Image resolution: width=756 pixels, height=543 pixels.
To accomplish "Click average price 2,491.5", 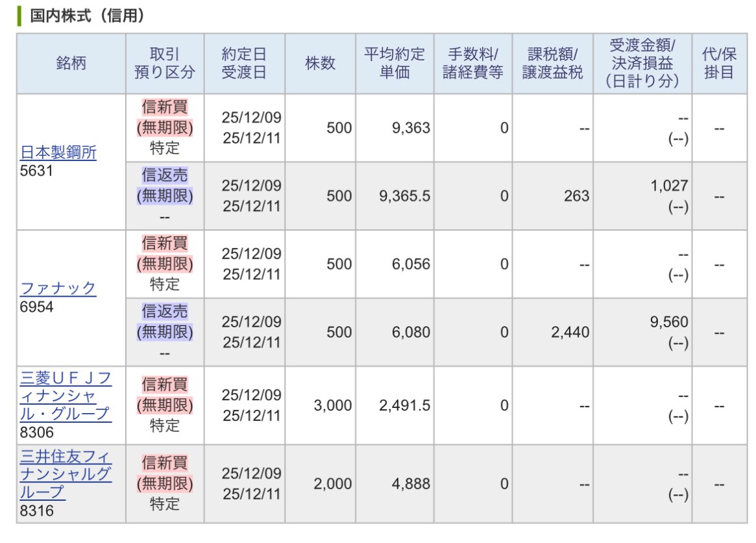I will 404,405.
